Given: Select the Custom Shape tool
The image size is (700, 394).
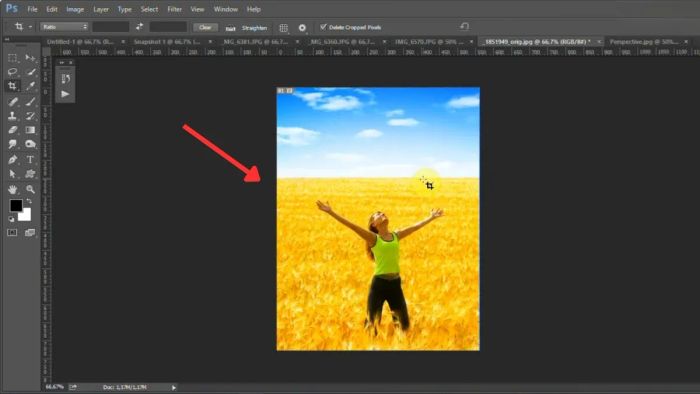Looking at the screenshot, I should [30, 174].
